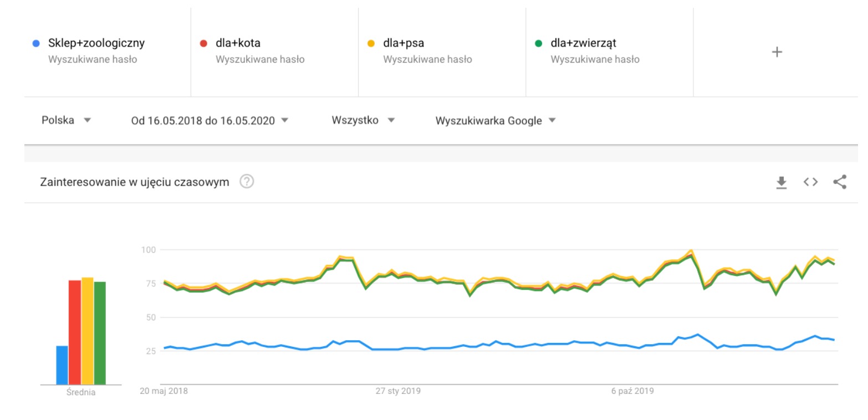Expand the Wszystko category dropdown
The image size is (868, 420).
click(x=363, y=120)
